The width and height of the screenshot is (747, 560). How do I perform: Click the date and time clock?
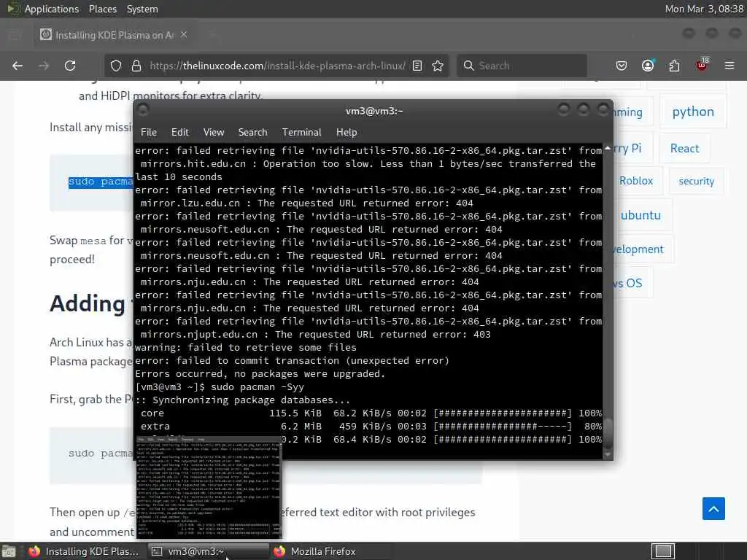click(x=704, y=9)
